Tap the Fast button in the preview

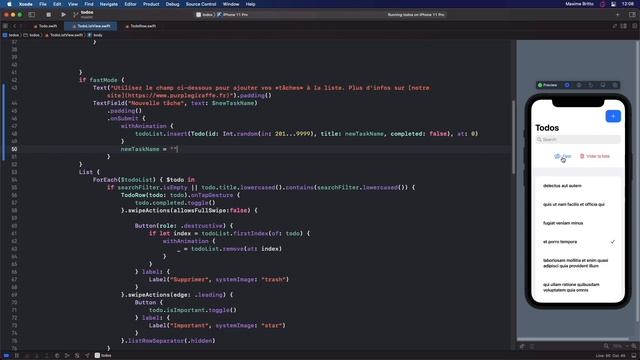562,156
